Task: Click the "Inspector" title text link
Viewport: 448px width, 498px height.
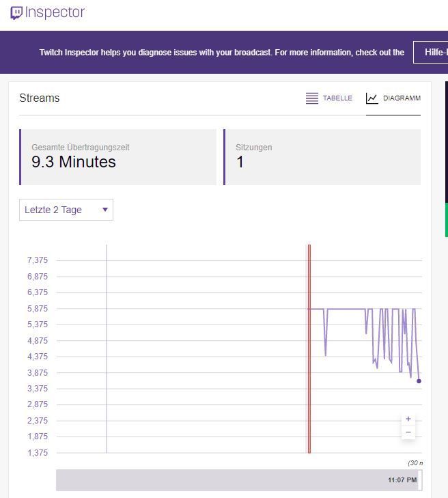Action: pyautogui.click(x=55, y=13)
